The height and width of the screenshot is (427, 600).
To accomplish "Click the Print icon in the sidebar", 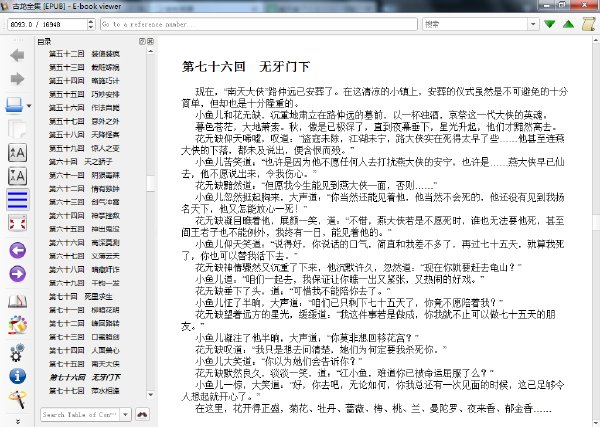I will click(x=15, y=105).
